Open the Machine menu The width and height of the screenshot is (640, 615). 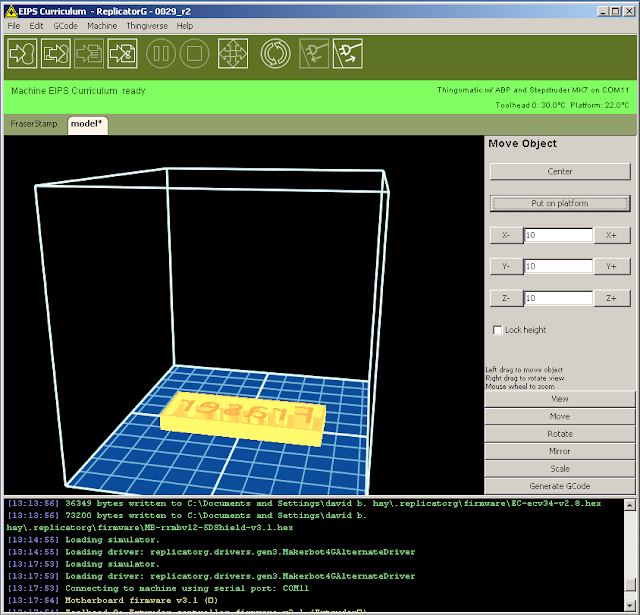[102, 26]
